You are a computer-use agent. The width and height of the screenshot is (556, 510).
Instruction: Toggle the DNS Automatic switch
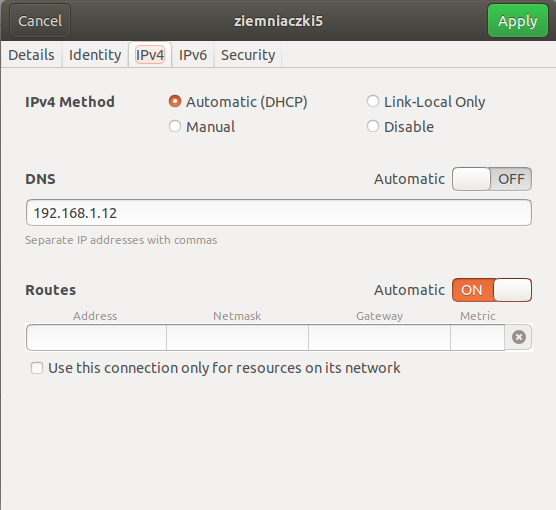(491, 179)
